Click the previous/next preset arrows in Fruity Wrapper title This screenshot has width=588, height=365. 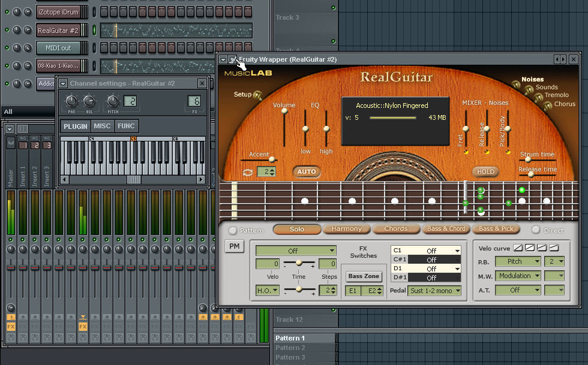point(560,59)
